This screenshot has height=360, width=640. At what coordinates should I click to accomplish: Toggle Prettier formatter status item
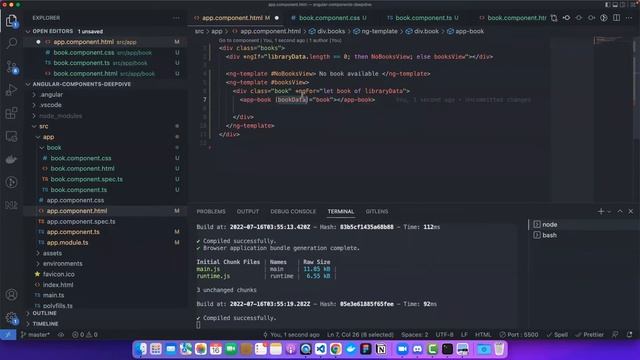tap(589, 335)
